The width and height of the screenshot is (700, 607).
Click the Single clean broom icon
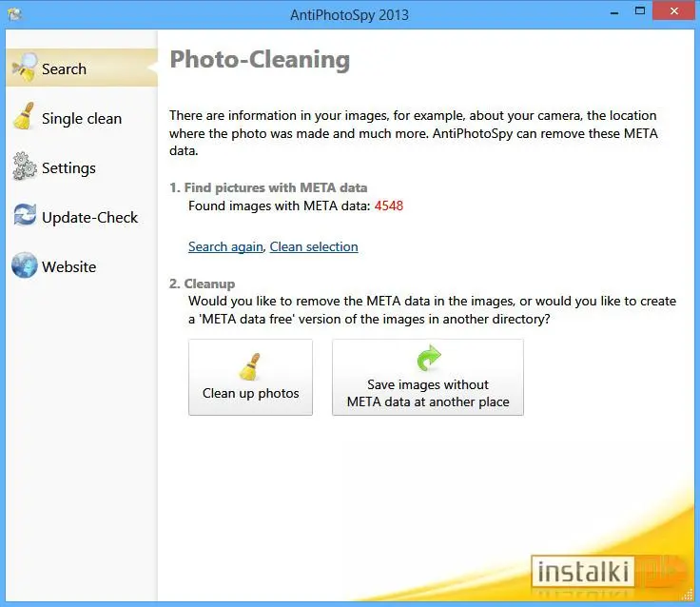[24, 116]
